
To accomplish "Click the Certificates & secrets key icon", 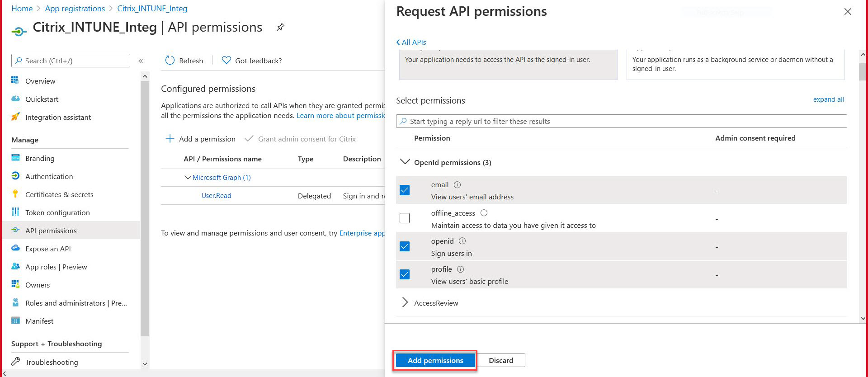I will tap(15, 194).
